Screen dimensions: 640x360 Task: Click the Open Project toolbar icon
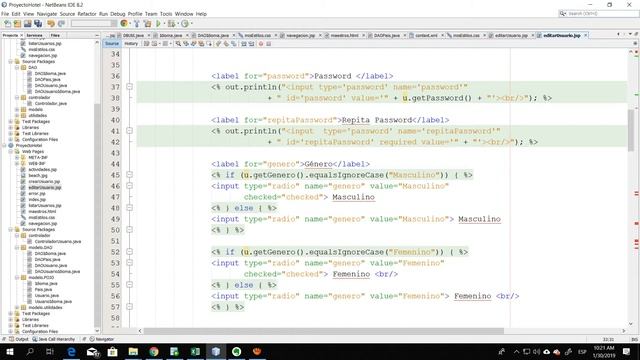pyautogui.click(x=27, y=24)
